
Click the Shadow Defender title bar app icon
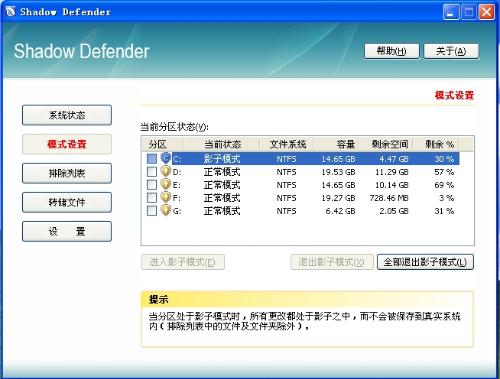coord(10,12)
